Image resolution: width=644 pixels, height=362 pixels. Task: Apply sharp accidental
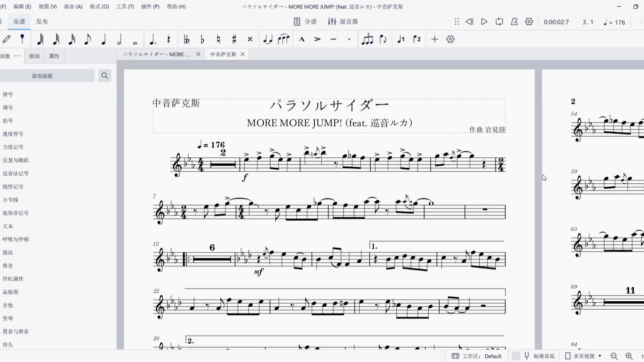pos(234,39)
